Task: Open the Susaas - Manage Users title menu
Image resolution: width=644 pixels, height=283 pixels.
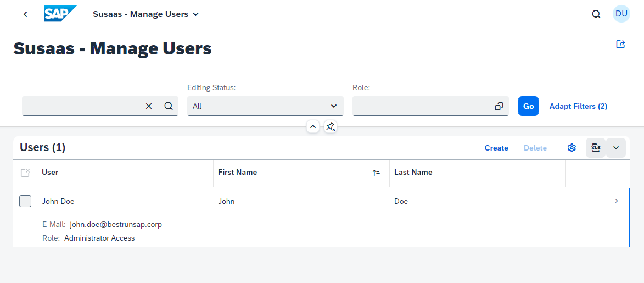Action: (x=146, y=14)
